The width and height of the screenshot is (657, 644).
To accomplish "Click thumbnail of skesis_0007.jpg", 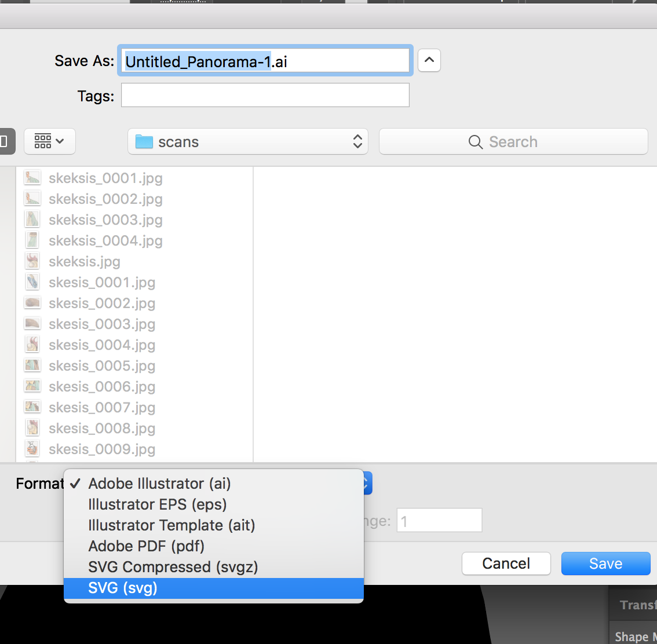I will click(x=32, y=407).
